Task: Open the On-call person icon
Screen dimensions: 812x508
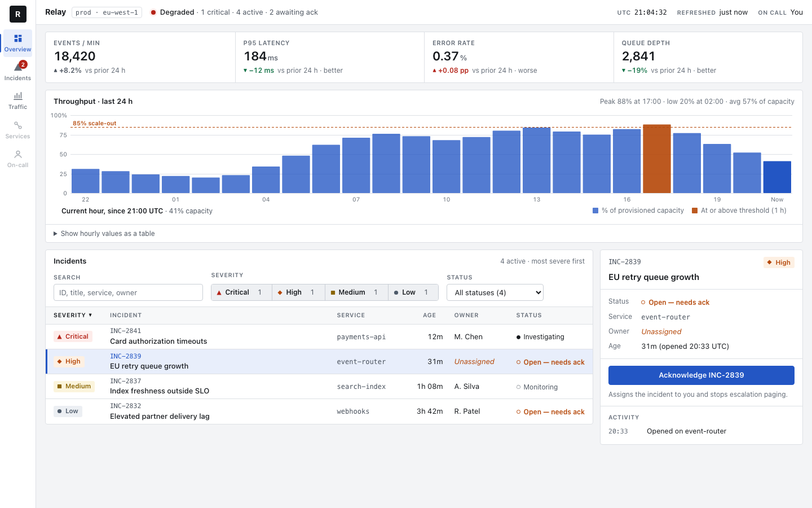Action: (18, 154)
